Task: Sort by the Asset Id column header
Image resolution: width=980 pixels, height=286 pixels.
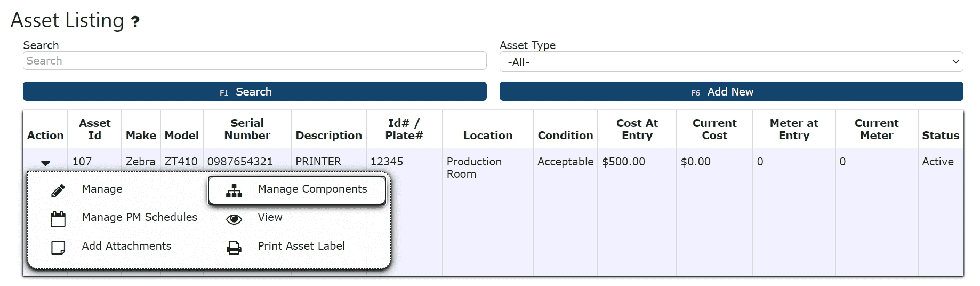Action: (95, 129)
